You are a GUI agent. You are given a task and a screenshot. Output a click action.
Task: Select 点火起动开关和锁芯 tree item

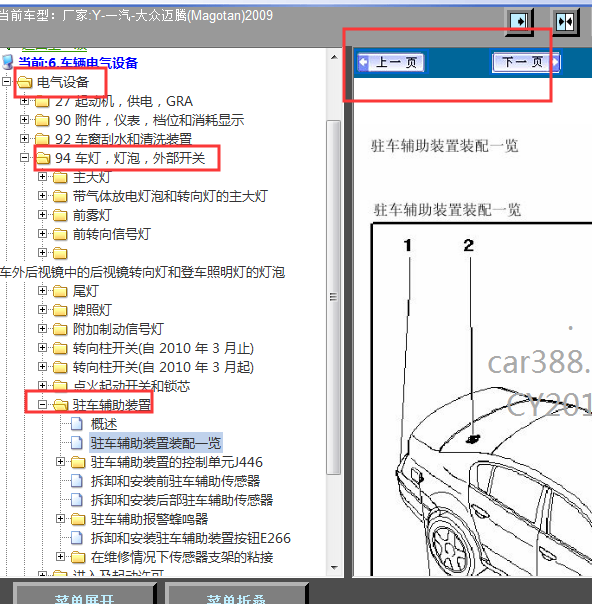(131, 386)
